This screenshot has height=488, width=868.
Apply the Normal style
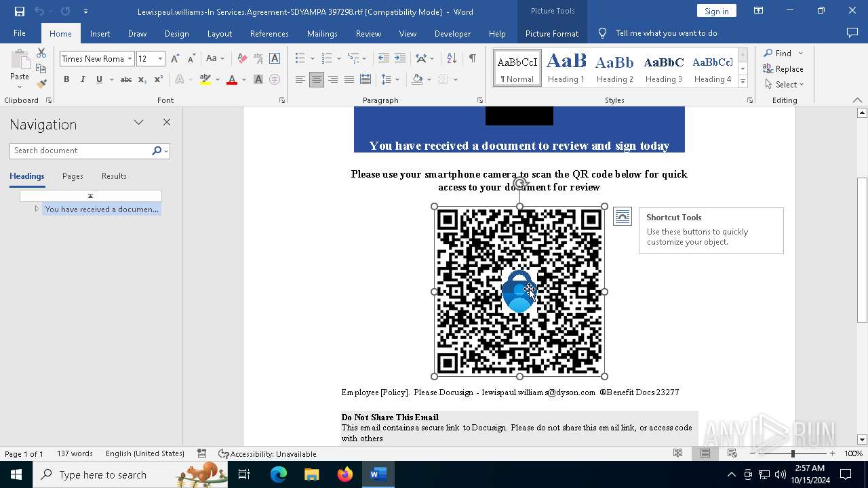(x=517, y=68)
